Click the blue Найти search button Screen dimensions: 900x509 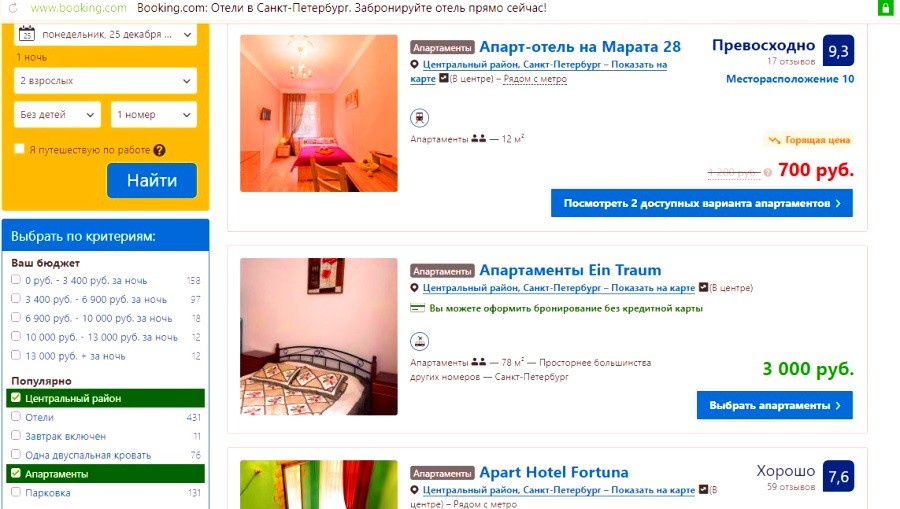pos(152,180)
